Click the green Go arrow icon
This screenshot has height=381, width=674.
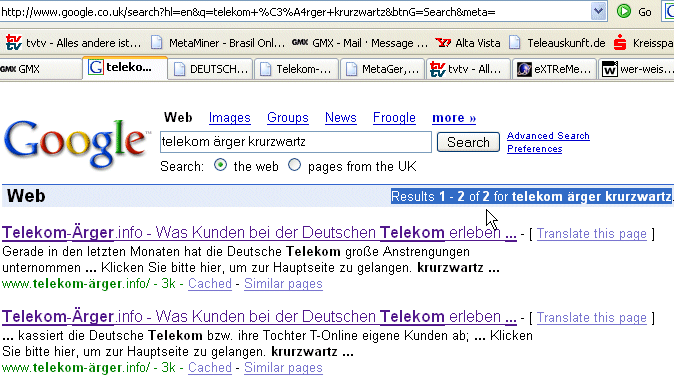624,11
